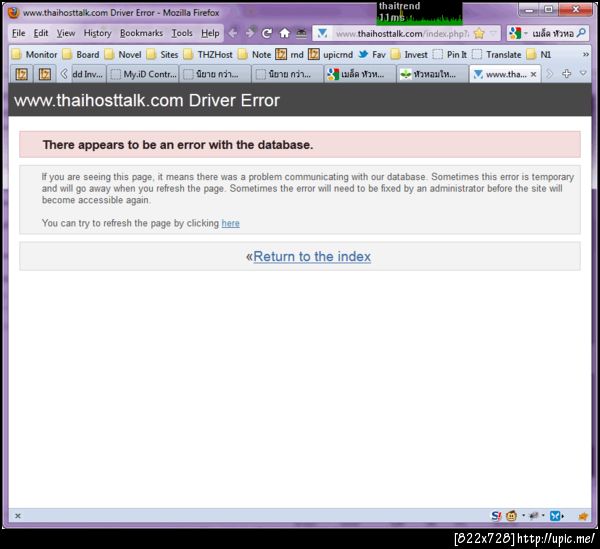Open the upicrnd bookmark

point(331,55)
